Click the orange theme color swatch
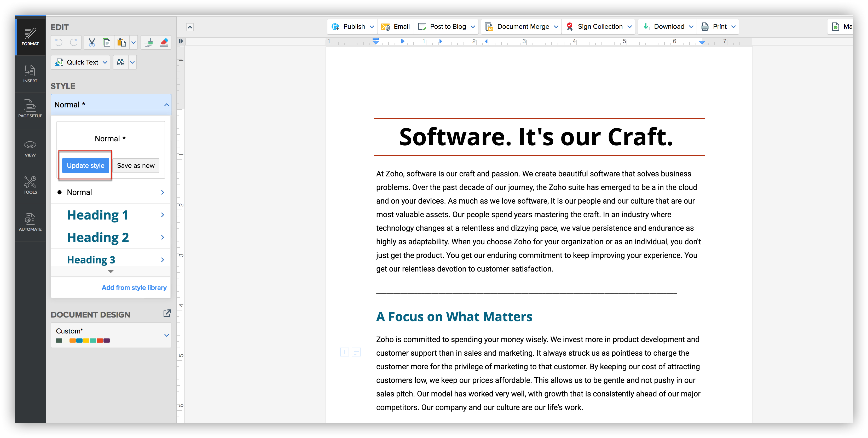 tap(72, 341)
